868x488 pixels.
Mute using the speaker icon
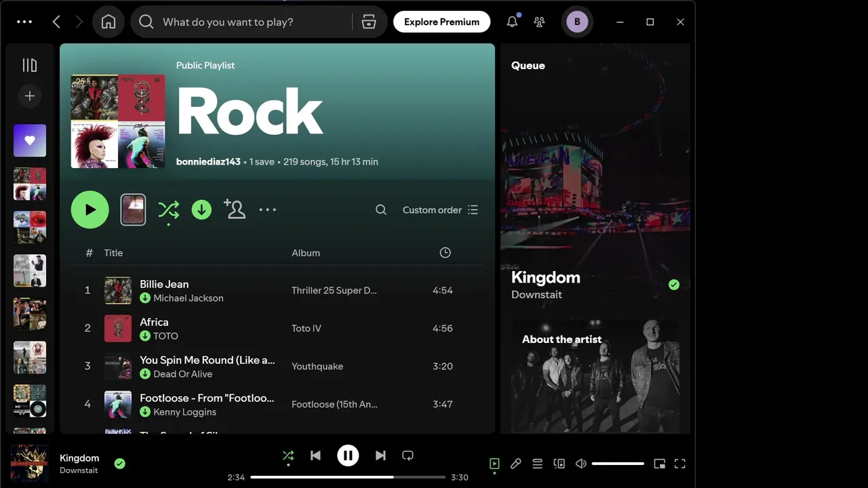click(x=581, y=464)
